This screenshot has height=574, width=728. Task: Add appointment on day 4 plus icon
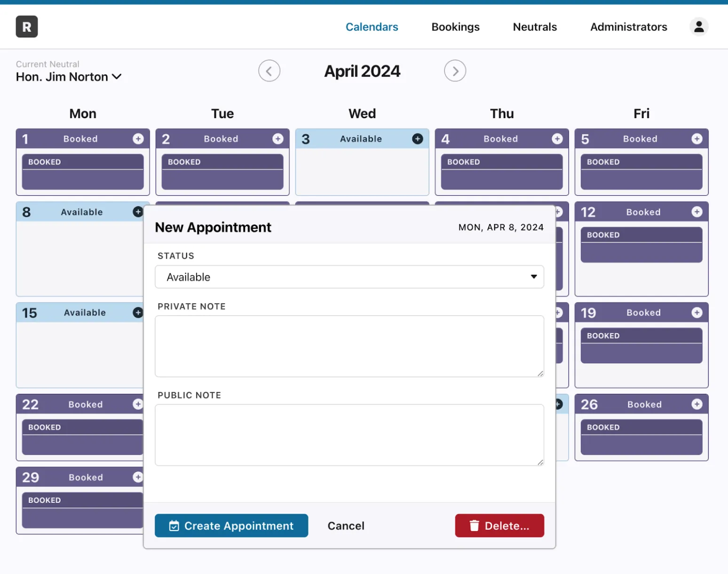click(x=557, y=139)
